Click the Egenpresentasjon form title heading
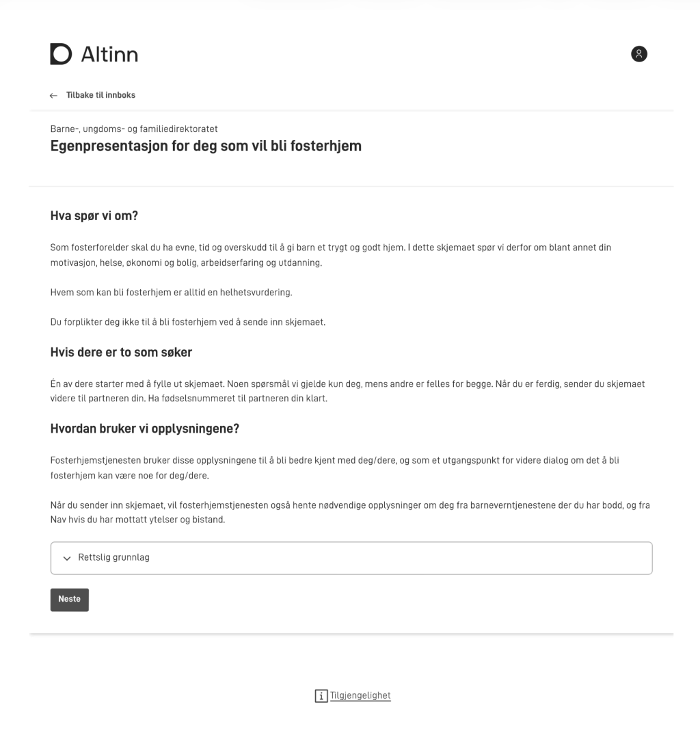The width and height of the screenshot is (700, 752). click(x=206, y=146)
